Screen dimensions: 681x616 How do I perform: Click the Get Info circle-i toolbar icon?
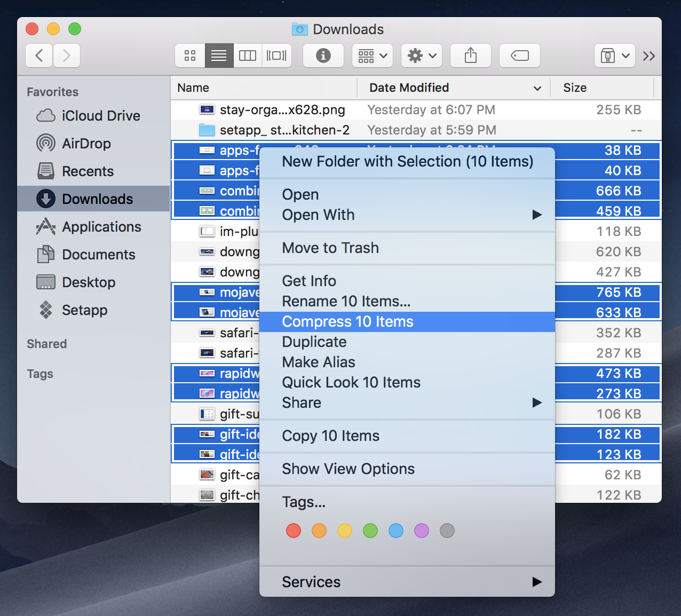coord(323,56)
